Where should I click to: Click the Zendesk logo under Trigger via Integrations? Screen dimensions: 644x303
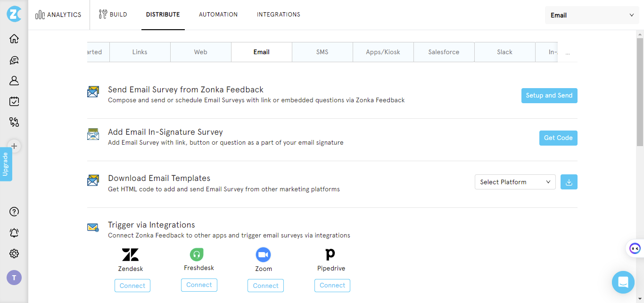pyautogui.click(x=130, y=254)
